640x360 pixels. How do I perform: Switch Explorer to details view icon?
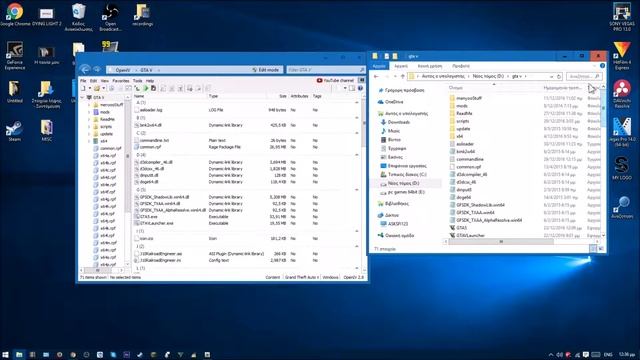pos(593,249)
